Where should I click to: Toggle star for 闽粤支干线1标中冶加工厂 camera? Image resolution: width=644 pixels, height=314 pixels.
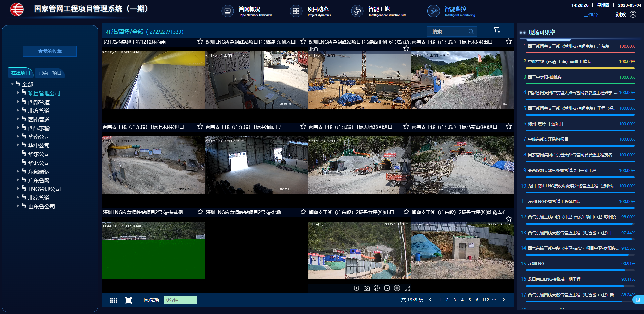click(303, 126)
